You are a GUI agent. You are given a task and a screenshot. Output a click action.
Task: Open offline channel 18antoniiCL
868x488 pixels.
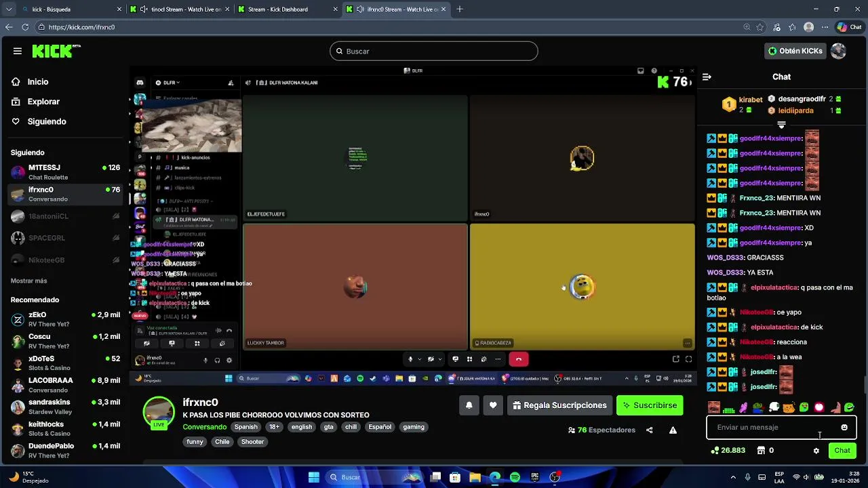(x=66, y=216)
